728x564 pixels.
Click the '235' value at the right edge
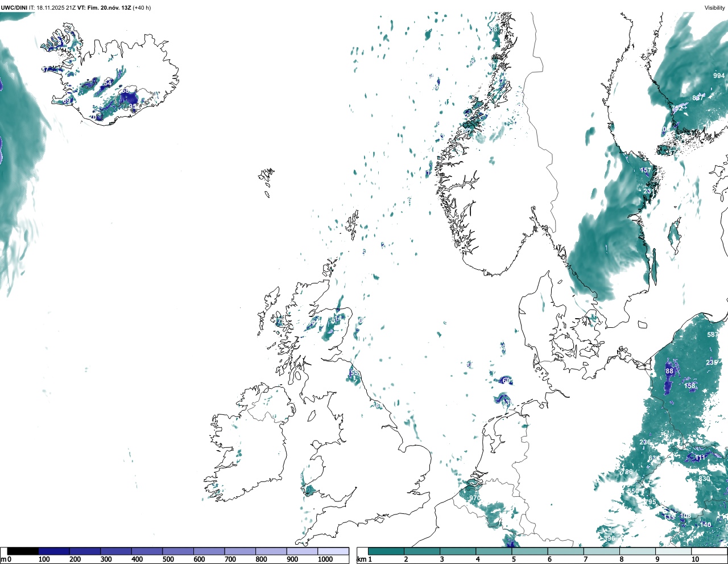pos(712,363)
